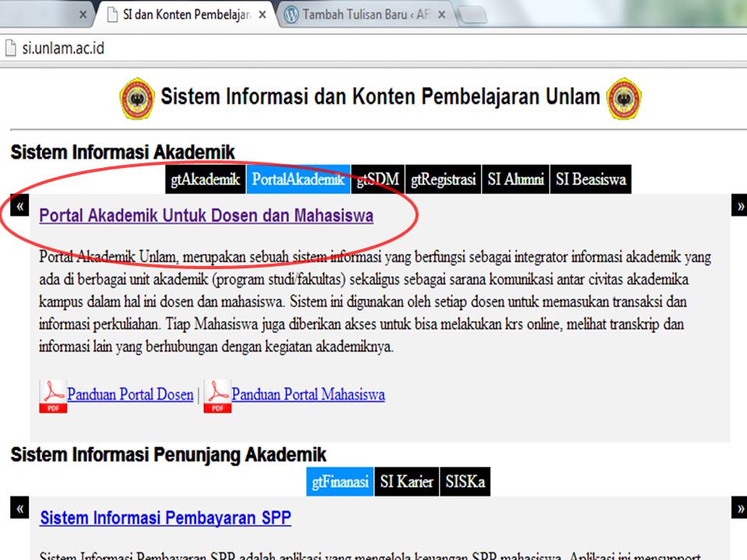Open the gtRegistrasi tab
This screenshot has height=560, width=747.
click(x=443, y=179)
